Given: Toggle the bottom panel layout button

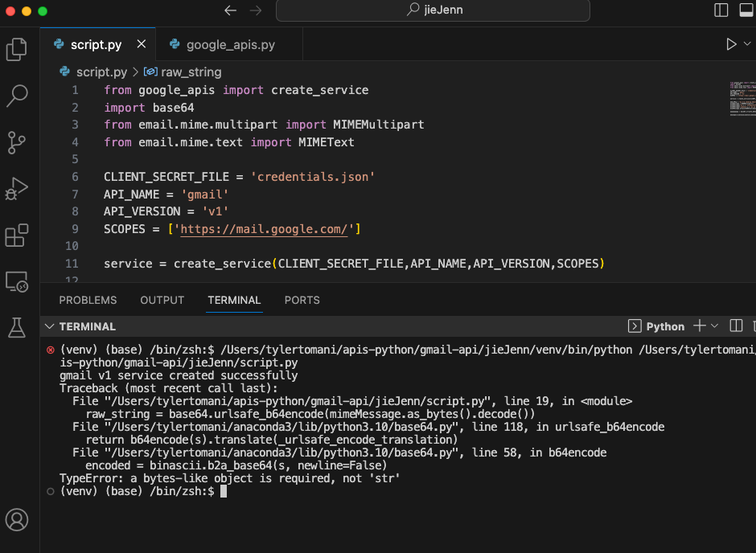Looking at the screenshot, I should (748, 10).
